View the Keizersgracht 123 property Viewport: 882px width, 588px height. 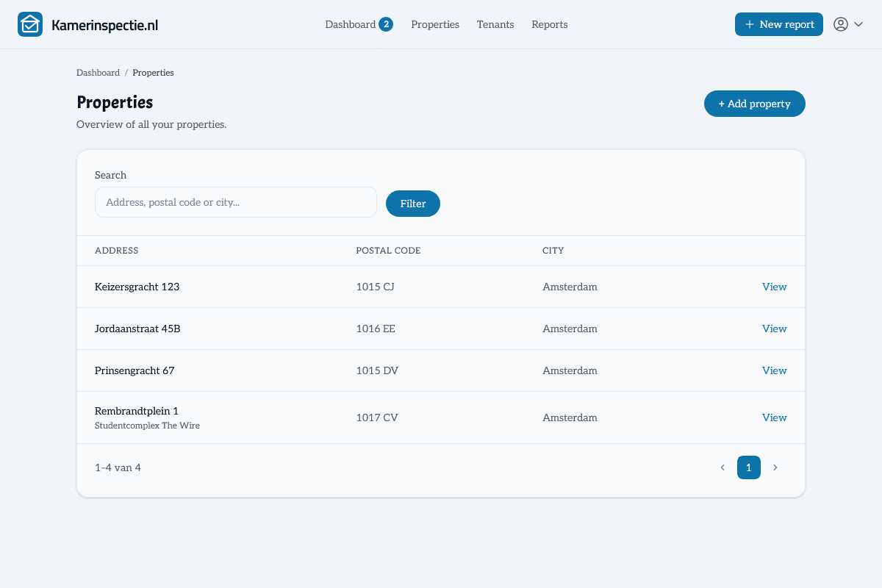point(775,287)
